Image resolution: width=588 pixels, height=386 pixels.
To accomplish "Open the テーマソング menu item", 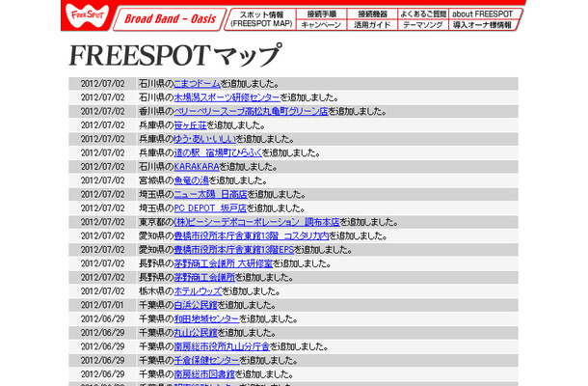I will click(423, 25).
